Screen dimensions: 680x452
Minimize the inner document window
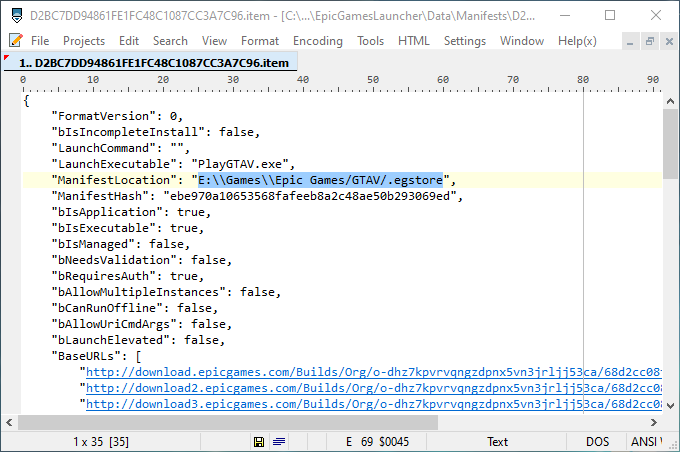point(630,42)
